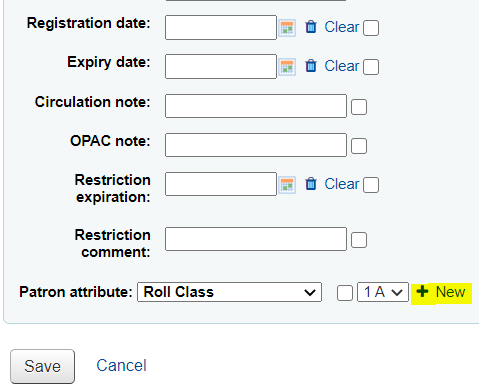Open the 1 A value dropdown

(383, 292)
